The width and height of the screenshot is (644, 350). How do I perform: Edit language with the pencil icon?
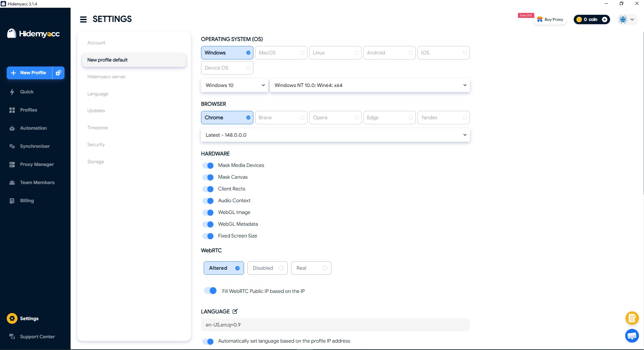pos(235,311)
